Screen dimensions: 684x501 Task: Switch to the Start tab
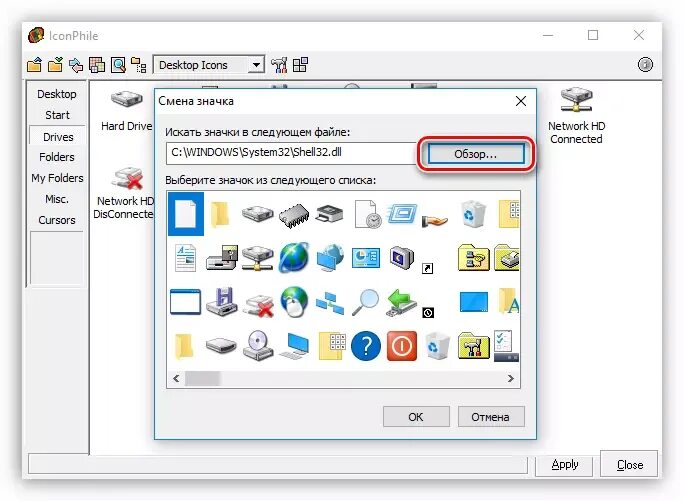57,115
